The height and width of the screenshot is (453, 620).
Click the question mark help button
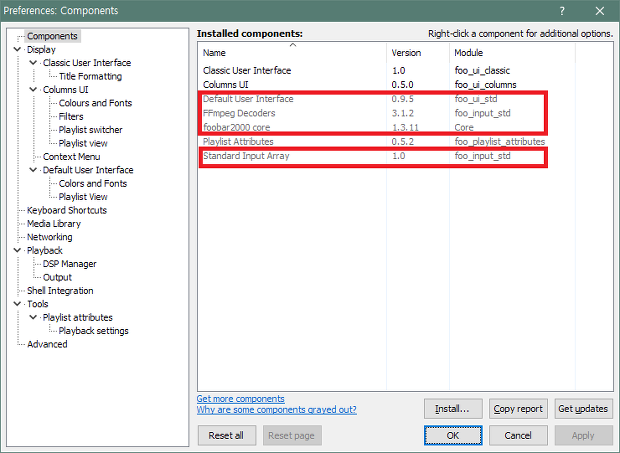pos(562,11)
